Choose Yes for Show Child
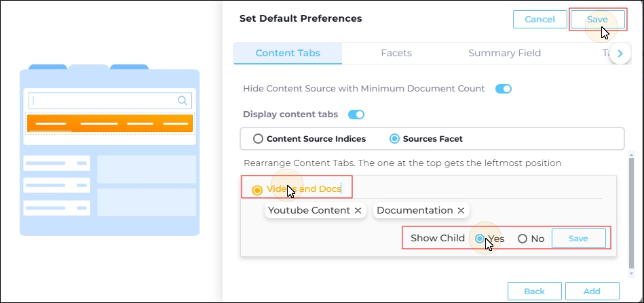This screenshot has width=644, height=303. point(479,239)
